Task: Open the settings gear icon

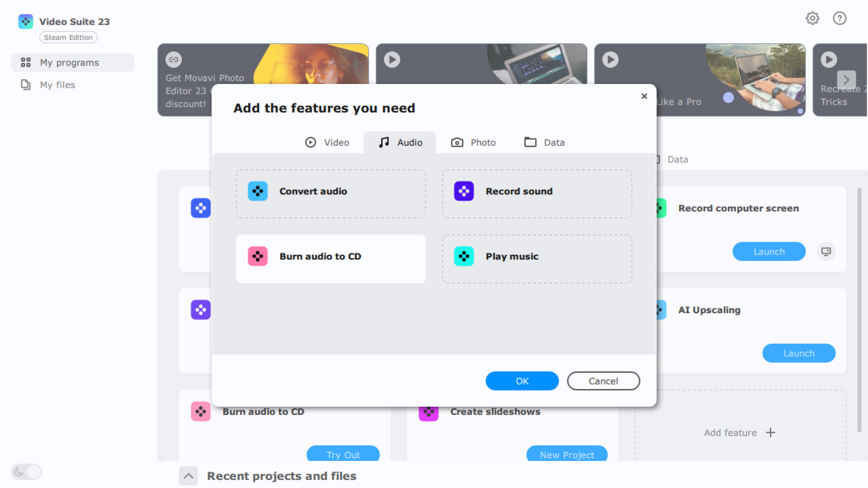Action: tap(812, 18)
